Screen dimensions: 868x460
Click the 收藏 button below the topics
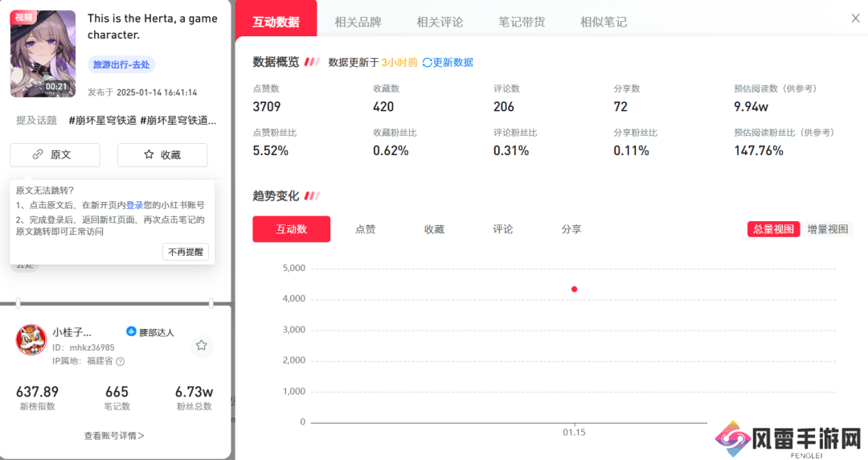(x=162, y=154)
